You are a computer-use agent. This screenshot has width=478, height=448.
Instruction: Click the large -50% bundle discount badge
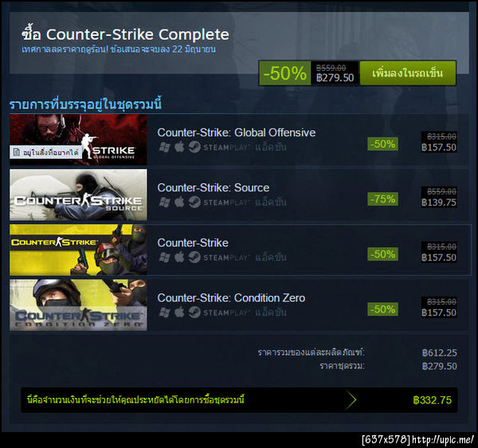(284, 73)
